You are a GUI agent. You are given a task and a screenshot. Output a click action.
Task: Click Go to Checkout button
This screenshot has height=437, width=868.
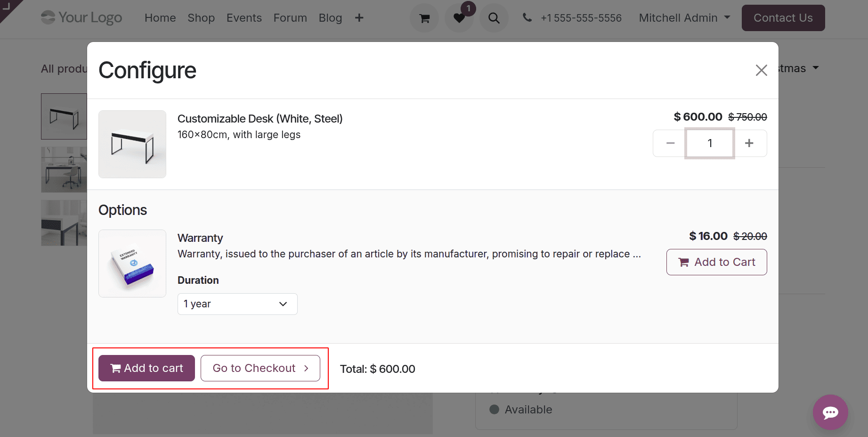[x=260, y=368]
